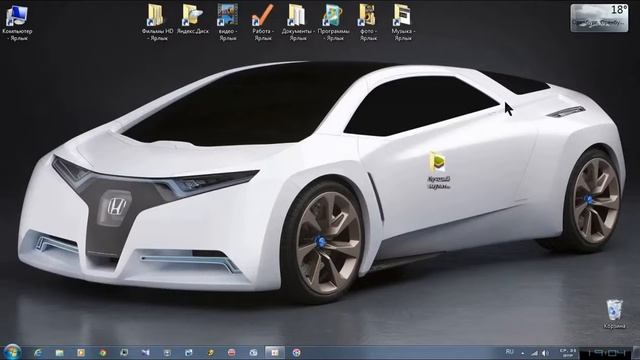Open the Документы folder shortcut
This screenshot has width=640, height=360.
298,23
